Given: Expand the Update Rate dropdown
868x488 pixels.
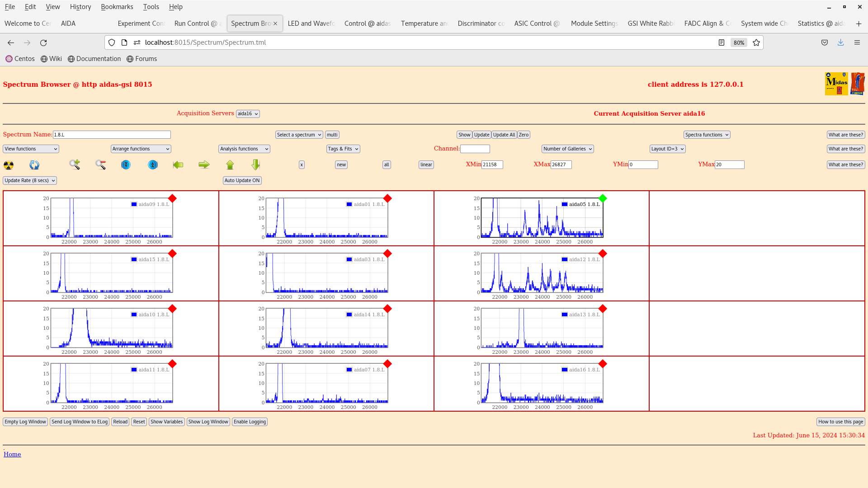Looking at the screenshot, I should (x=30, y=180).
